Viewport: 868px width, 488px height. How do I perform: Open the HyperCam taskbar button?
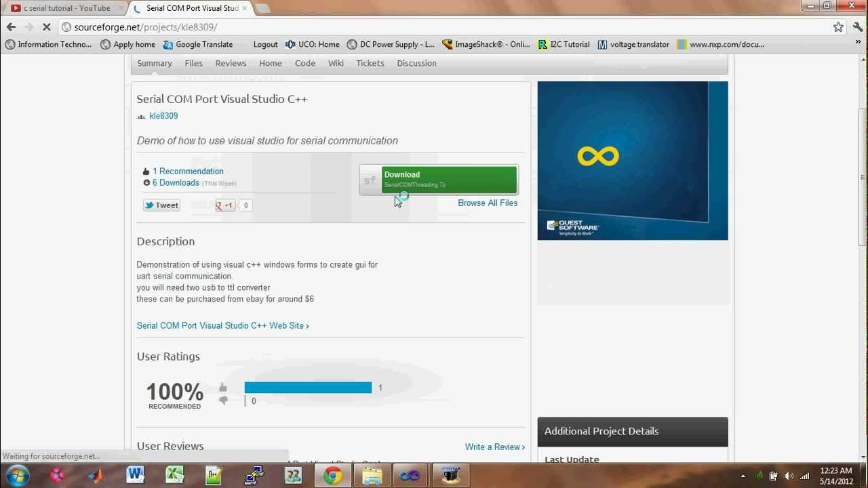coord(450,475)
